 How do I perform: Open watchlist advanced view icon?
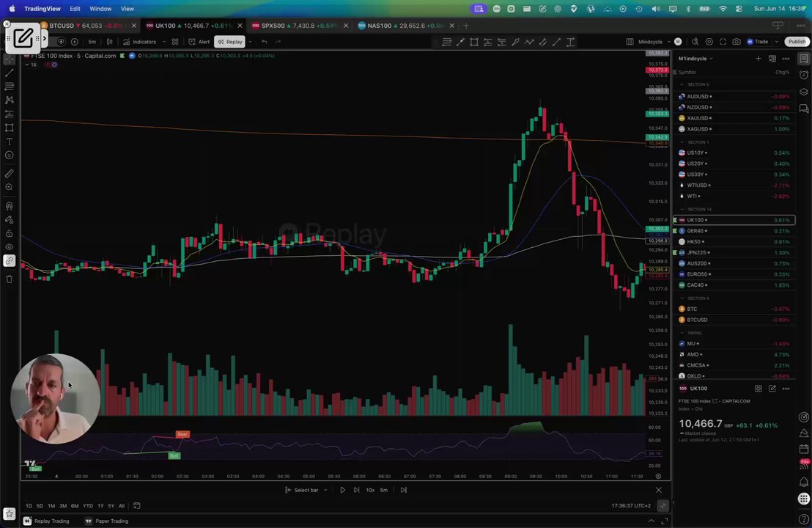pos(772,59)
